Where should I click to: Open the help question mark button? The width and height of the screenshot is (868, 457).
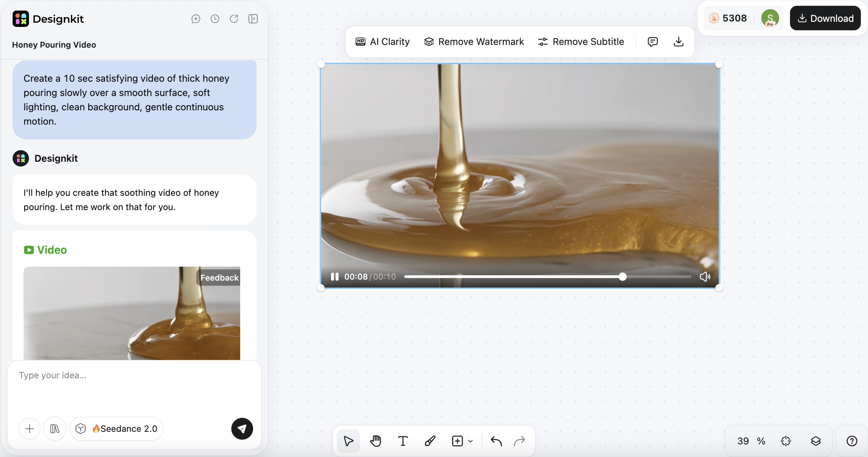pyautogui.click(x=852, y=441)
